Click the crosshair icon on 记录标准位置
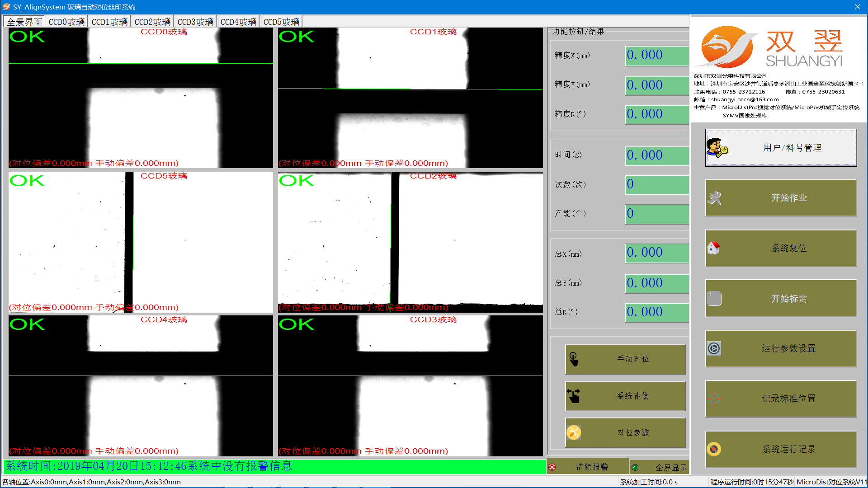Image resolution: width=868 pixels, height=488 pixels. [714, 399]
